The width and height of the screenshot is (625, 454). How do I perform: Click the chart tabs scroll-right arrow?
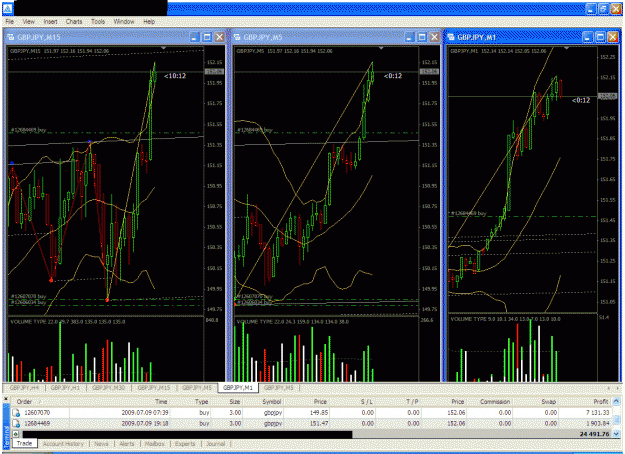tap(617, 388)
